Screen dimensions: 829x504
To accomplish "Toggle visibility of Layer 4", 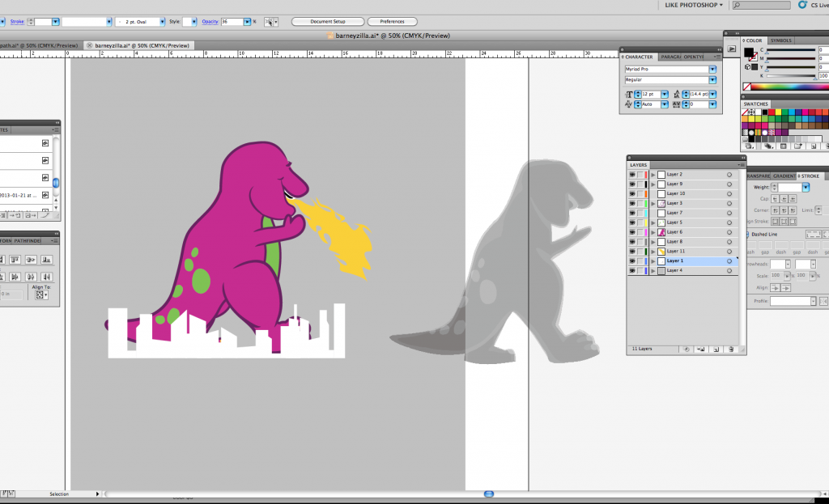I will pos(631,270).
